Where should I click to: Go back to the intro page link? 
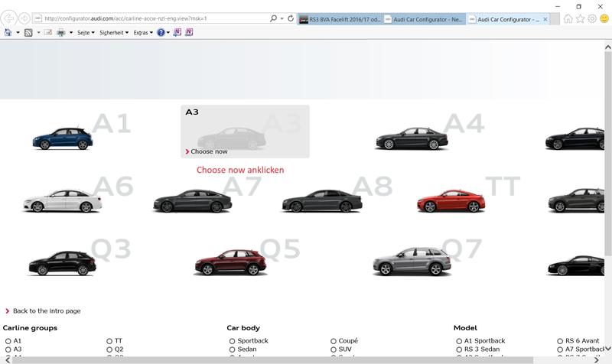click(46, 311)
